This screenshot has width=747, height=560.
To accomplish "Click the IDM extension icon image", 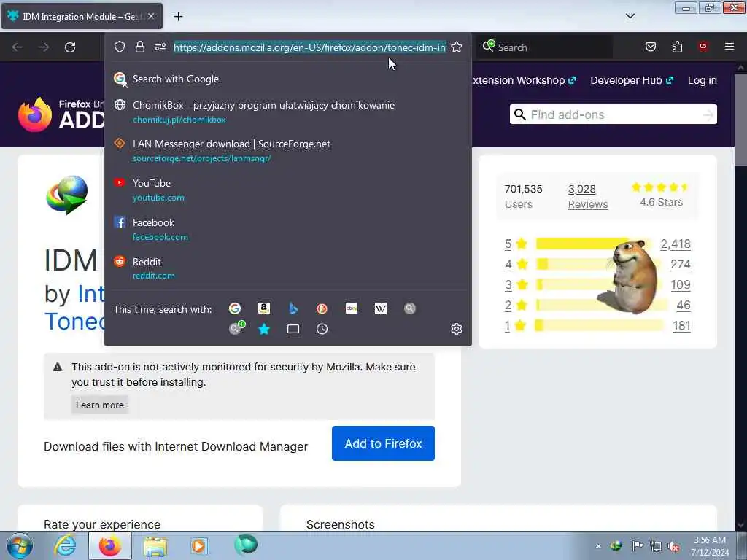I will [67, 194].
